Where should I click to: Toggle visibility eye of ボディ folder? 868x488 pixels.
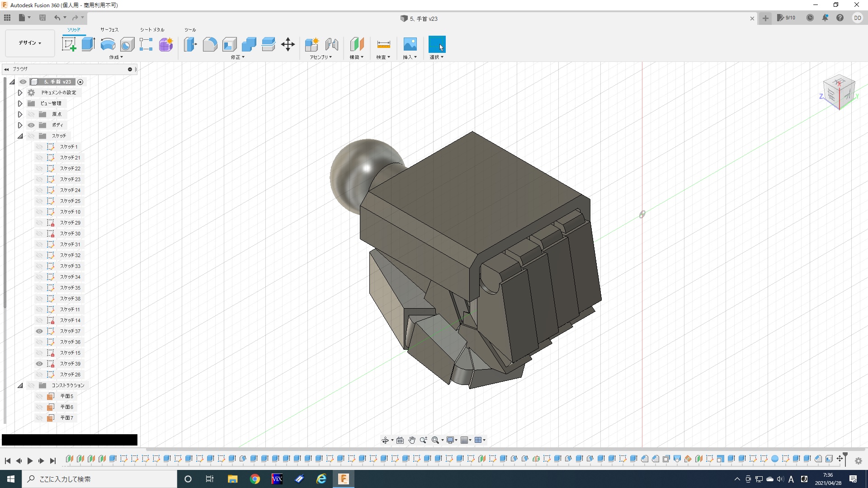(31, 125)
